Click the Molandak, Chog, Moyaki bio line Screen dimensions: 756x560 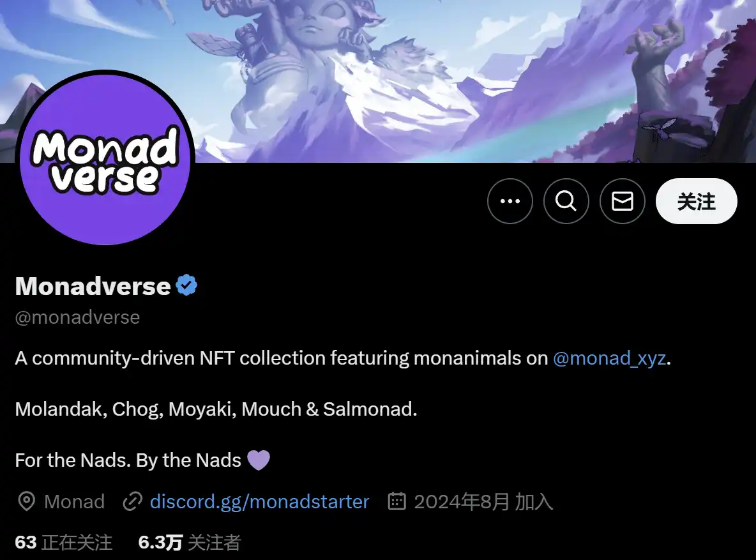216,409
